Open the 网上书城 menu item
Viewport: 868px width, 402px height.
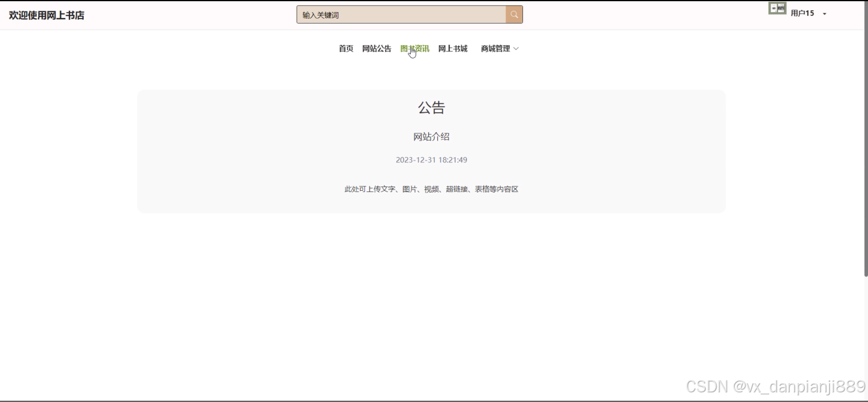(x=453, y=49)
